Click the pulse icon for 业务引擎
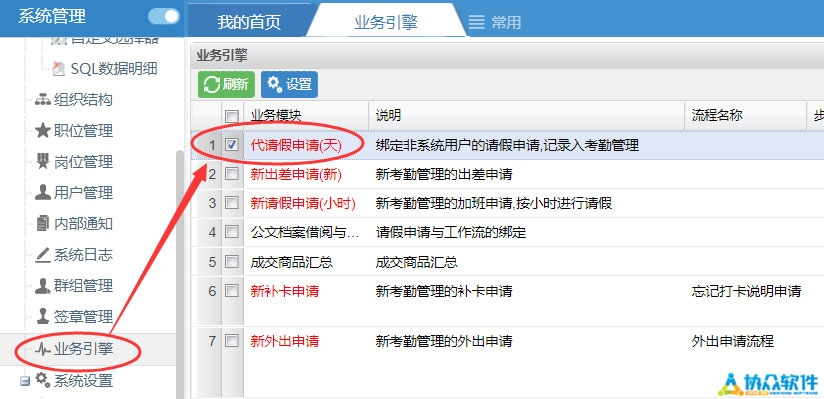This screenshot has width=824, height=399. 43,349
